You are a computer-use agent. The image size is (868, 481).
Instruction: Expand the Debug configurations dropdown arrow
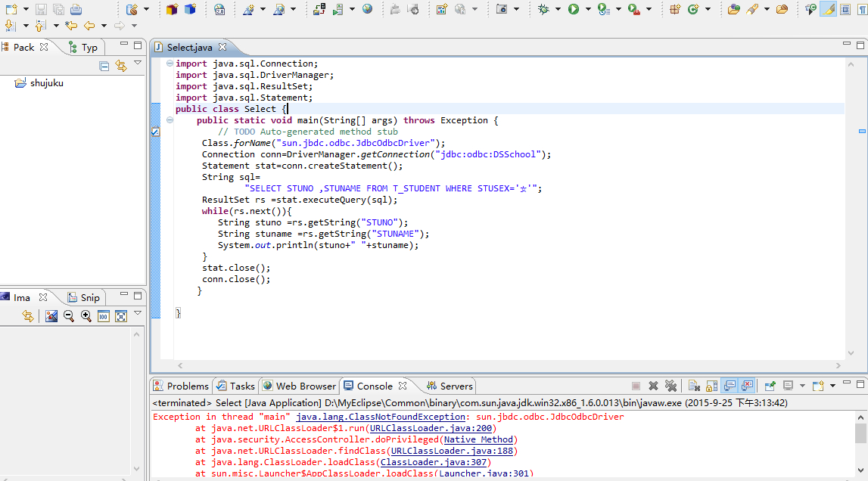click(558, 9)
